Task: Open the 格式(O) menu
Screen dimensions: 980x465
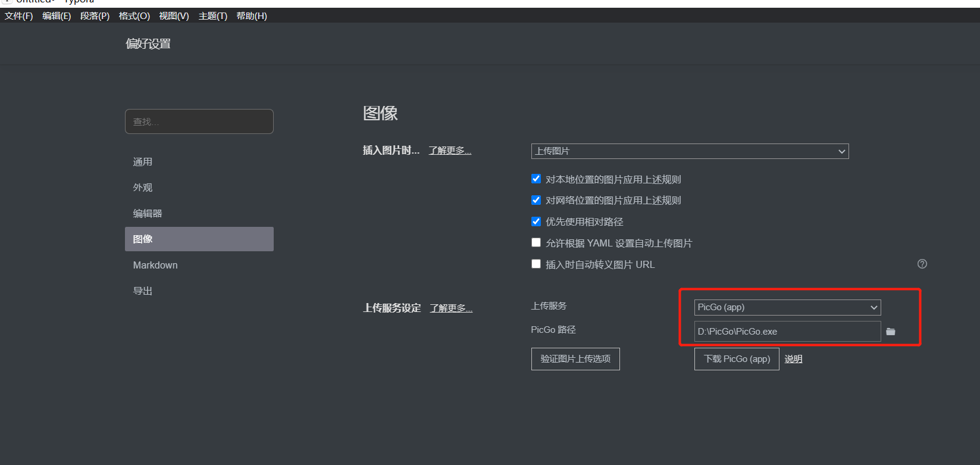Action: [134, 16]
